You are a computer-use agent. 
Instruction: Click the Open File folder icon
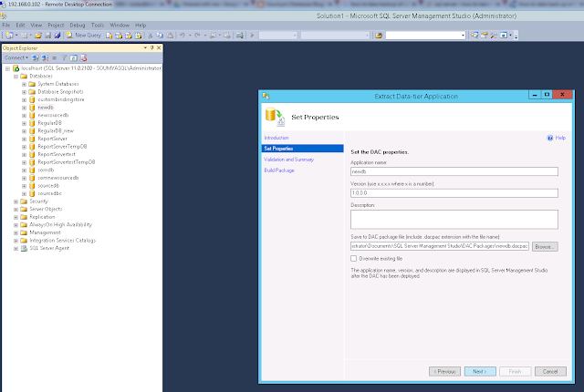click(38, 36)
